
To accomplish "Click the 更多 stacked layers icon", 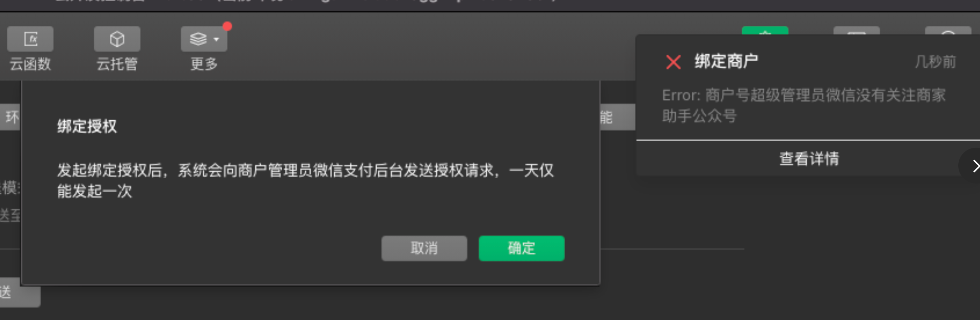I will pyautogui.click(x=198, y=39).
